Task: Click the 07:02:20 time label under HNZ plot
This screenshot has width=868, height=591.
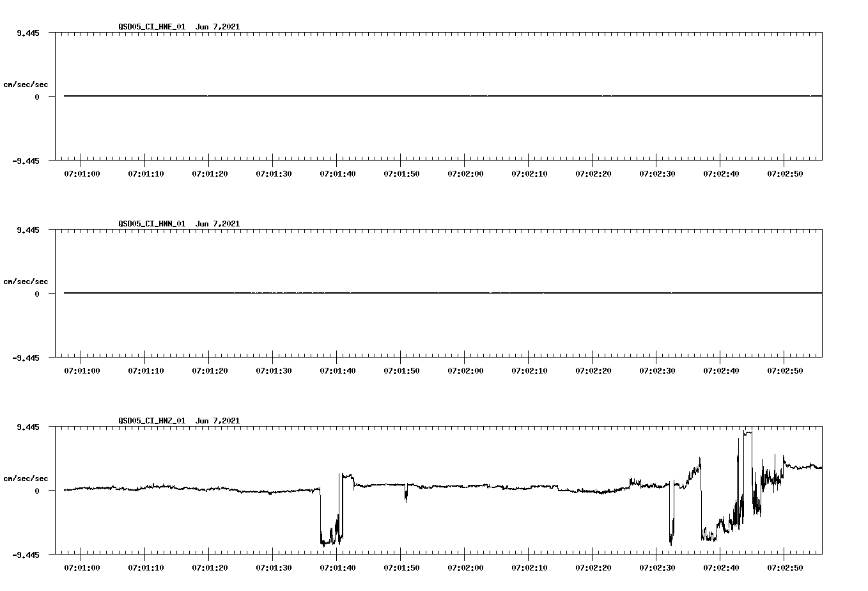Action: point(593,567)
